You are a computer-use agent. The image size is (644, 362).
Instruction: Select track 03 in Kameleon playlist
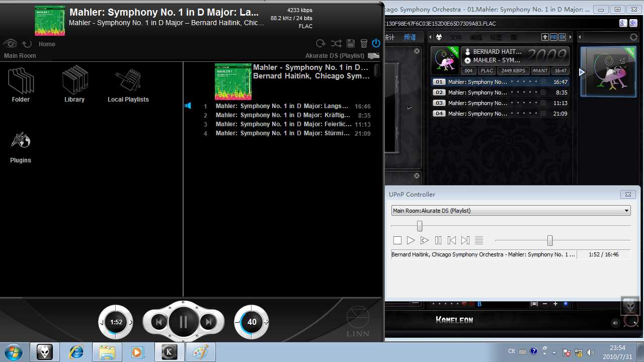(x=501, y=103)
